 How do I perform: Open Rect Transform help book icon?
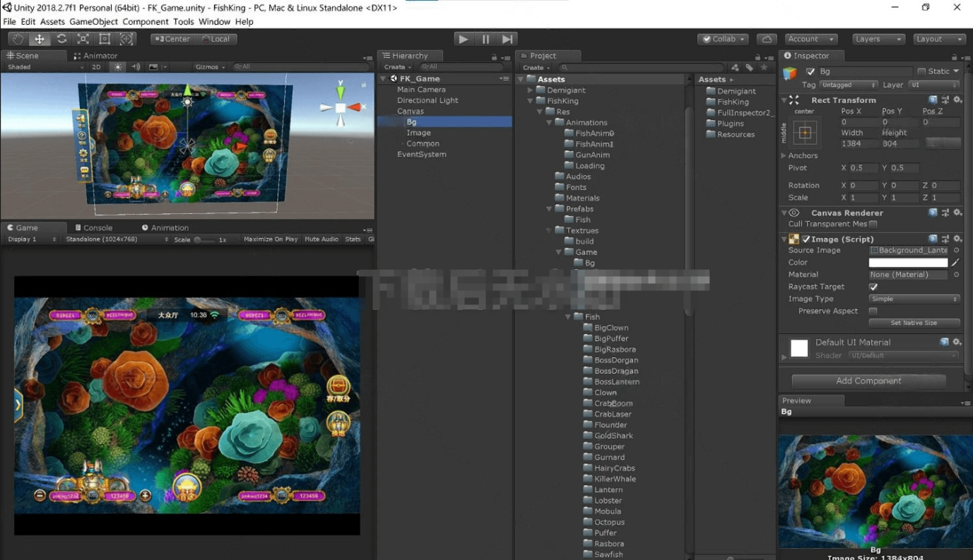[x=933, y=100]
